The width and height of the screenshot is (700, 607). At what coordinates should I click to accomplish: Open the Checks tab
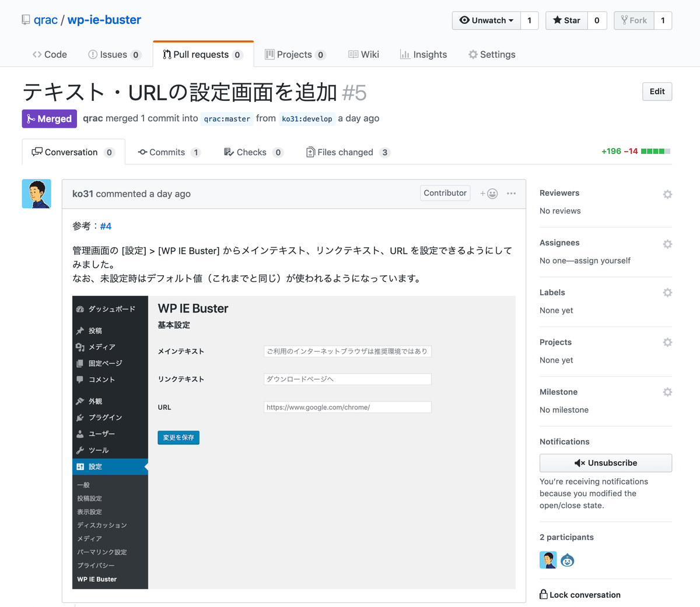tap(254, 152)
